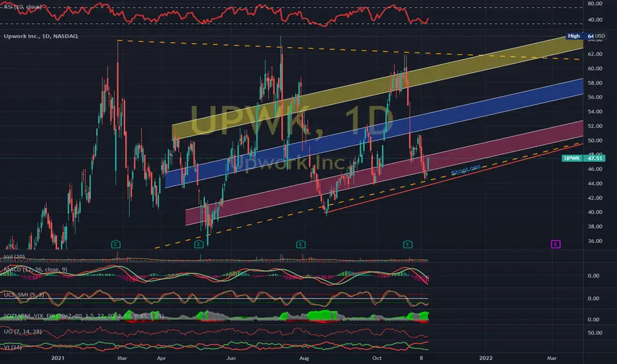Viewport: 617px width, 364px height.
Task: Click the Aug label on time axis
Action: (304, 358)
